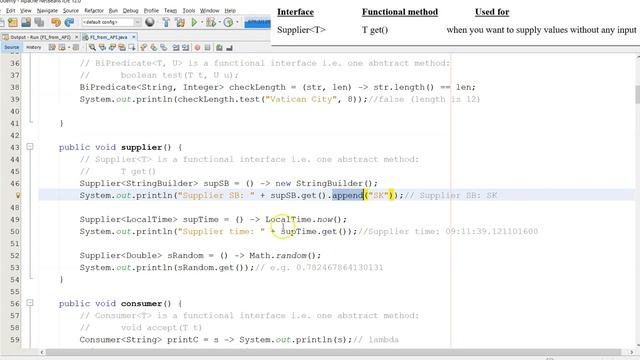Undo the last edit with the orange arrow
The width and height of the screenshot is (640, 360).
click(x=56, y=22)
